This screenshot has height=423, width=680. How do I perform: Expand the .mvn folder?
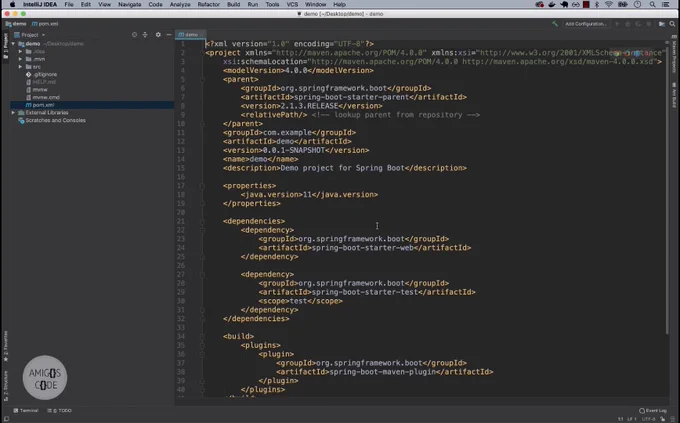pyautogui.click(x=20, y=59)
